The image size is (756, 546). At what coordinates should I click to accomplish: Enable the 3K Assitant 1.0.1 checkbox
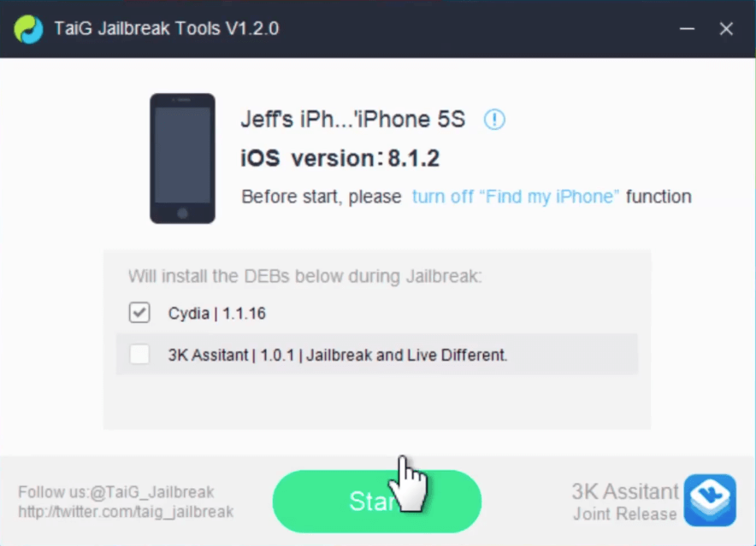click(x=139, y=355)
